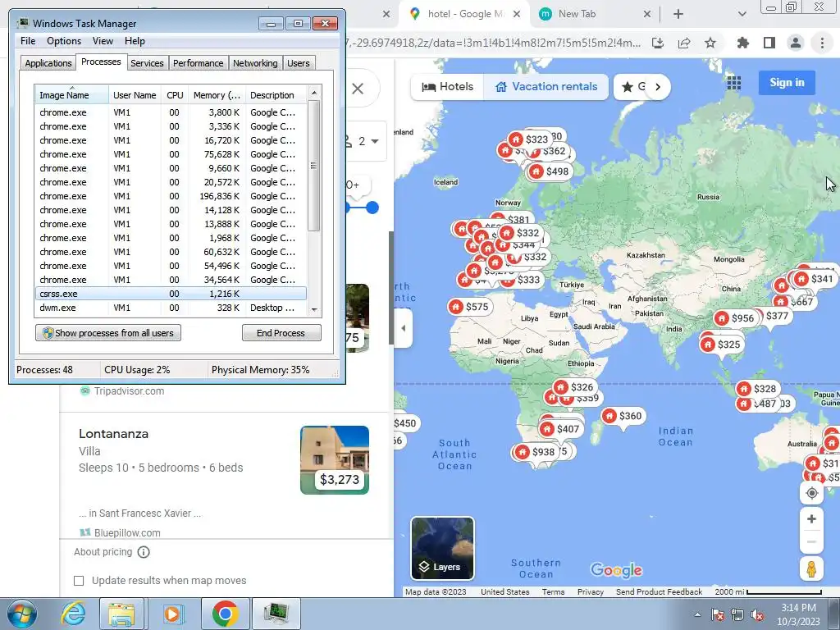Click the $575 rental map marker
840x630 pixels.
pyautogui.click(x=470, y=307)
